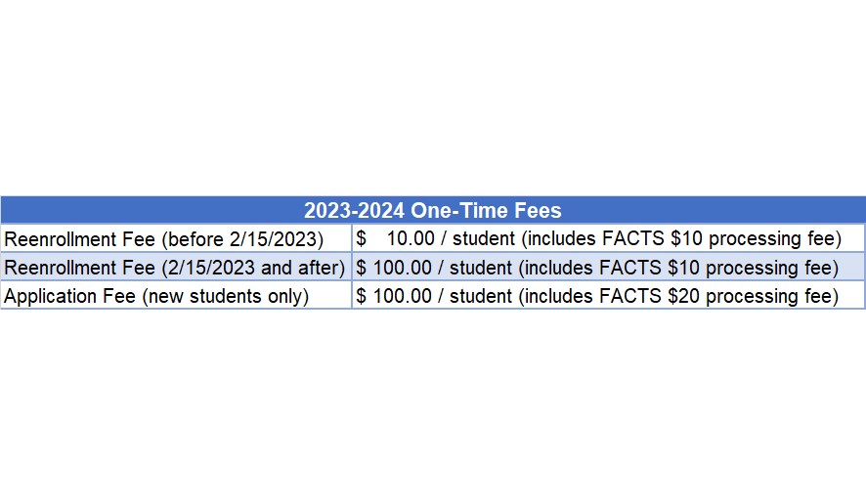
Task: Click the Reenrollment Fee (before 2/15/2023) cell
Action: [x=176, y=238]
